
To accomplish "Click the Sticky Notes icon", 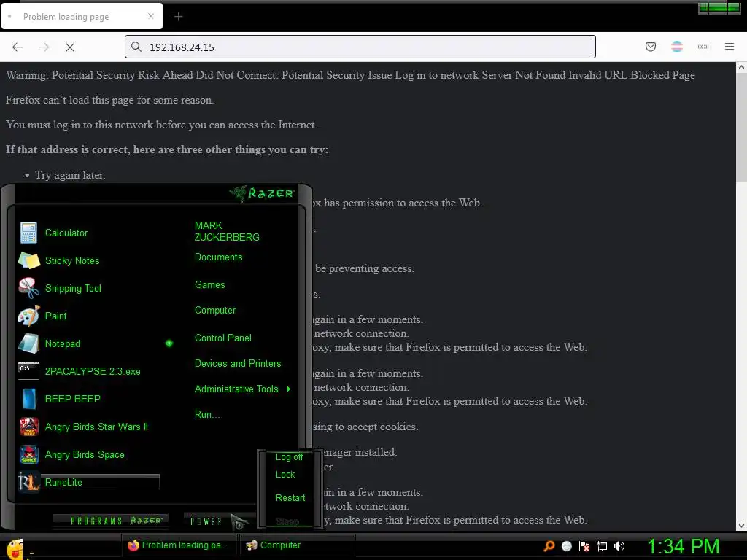I will click(28, 260).
